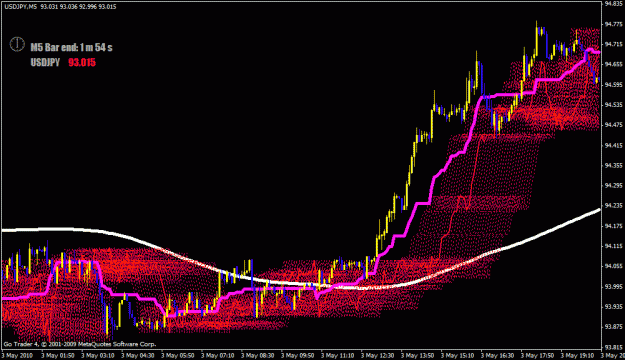Click the 94.655 price axis label

[613, 64]
